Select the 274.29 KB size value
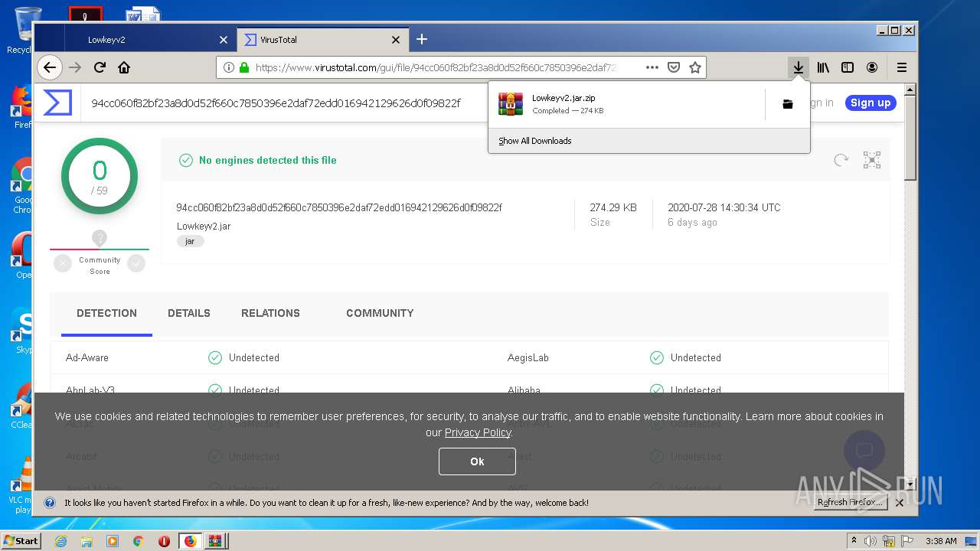 613,207
